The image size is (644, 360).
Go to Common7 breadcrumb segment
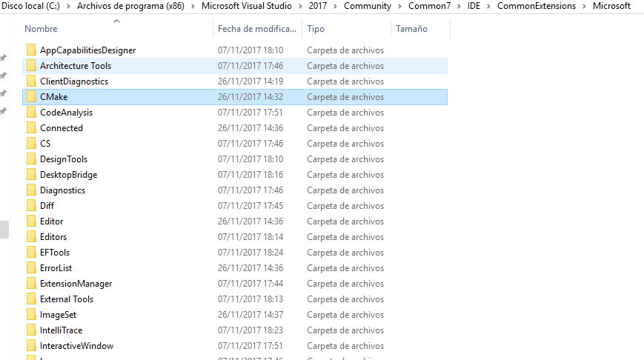429,6
